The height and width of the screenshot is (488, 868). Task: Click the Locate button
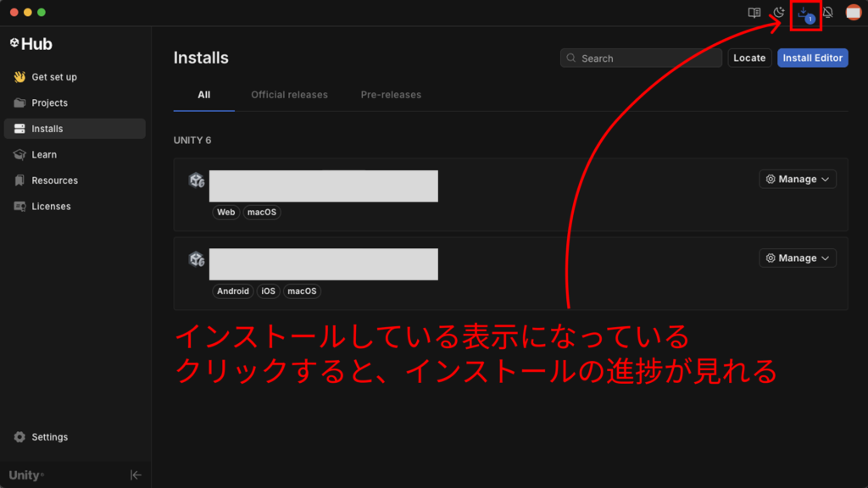[x=748, y=58]
